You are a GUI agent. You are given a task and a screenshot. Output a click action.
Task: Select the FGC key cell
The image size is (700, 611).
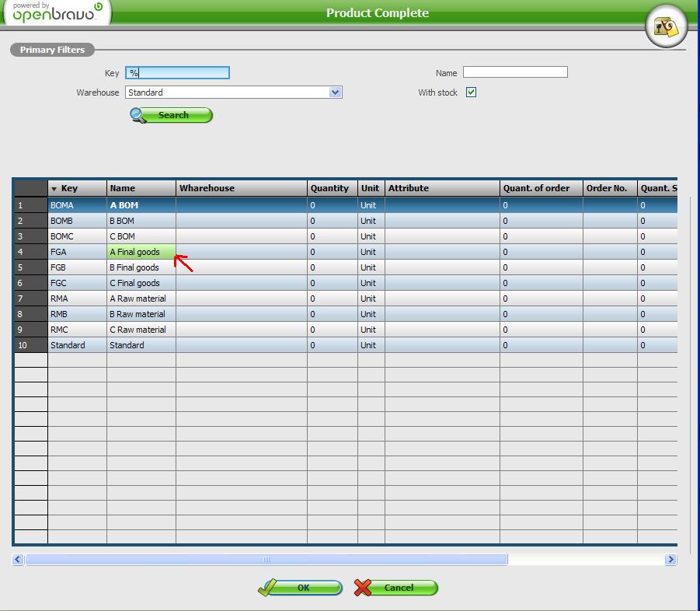tap(77, 283)
